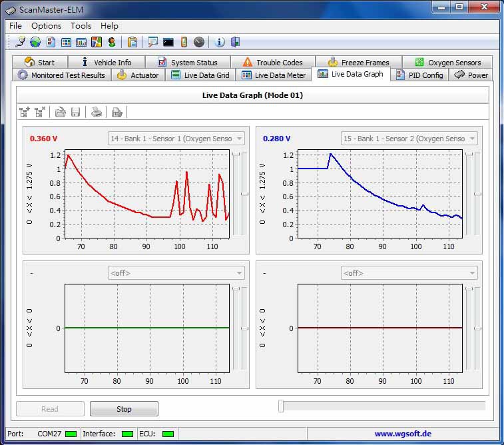The height and width of the screenshot is (445, 504).
Task: Click the clipboard icon in main toolbar
Action: (x=132, y=42)
